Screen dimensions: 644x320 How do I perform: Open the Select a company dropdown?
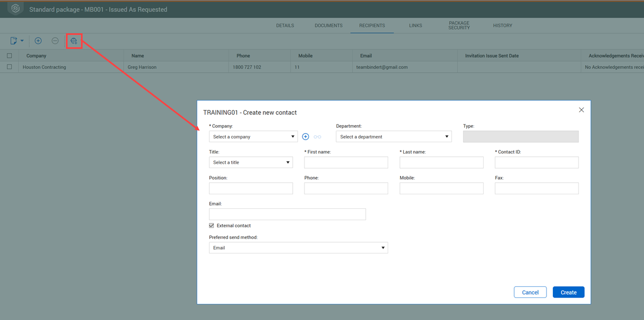[253, 137]
